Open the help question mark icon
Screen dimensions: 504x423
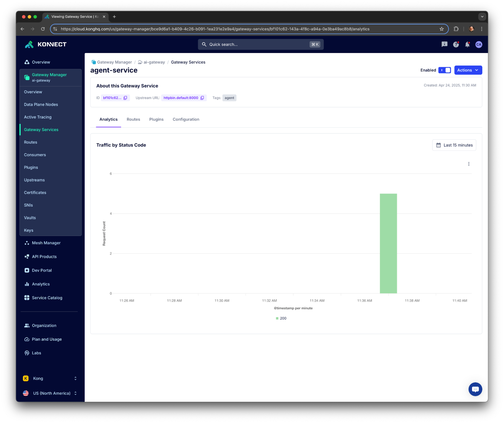pyautogui.click(x=456, y=45)
